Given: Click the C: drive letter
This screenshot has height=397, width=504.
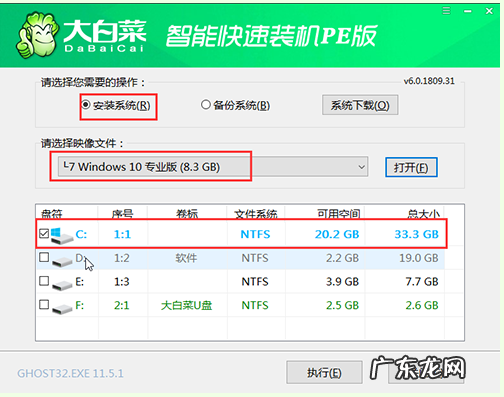Looking at the screenshot, I should click(x=81, y=234).
